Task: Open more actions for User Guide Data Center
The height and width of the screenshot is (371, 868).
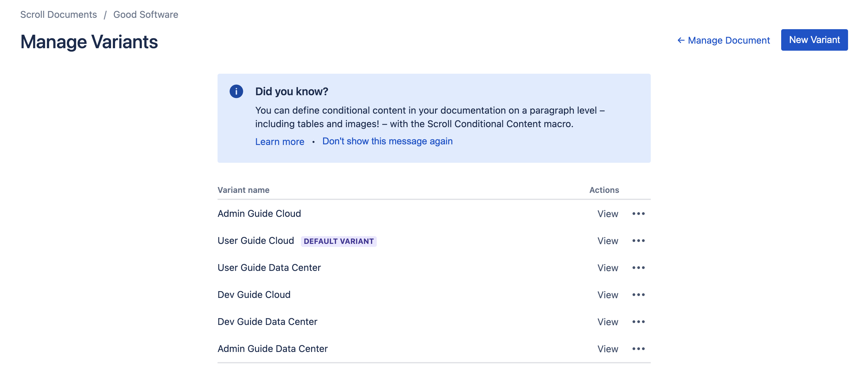Action: tap(638, 268)
